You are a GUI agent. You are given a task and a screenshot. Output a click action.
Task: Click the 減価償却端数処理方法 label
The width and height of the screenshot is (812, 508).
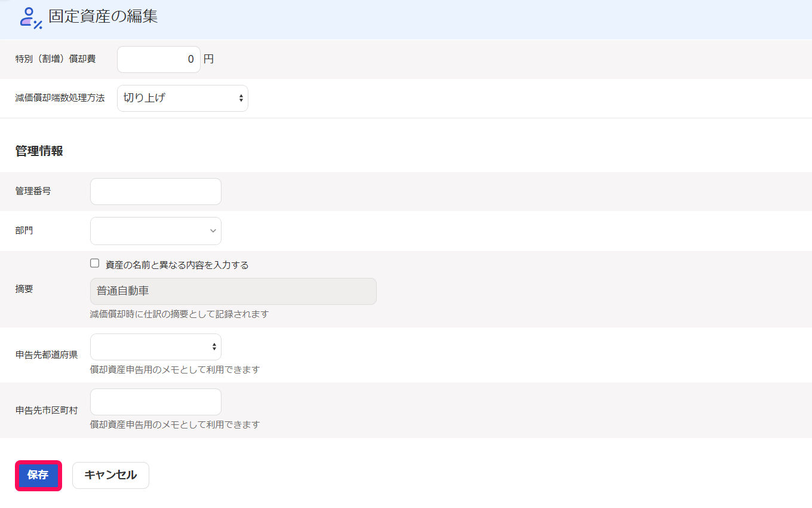pos(60,98)
